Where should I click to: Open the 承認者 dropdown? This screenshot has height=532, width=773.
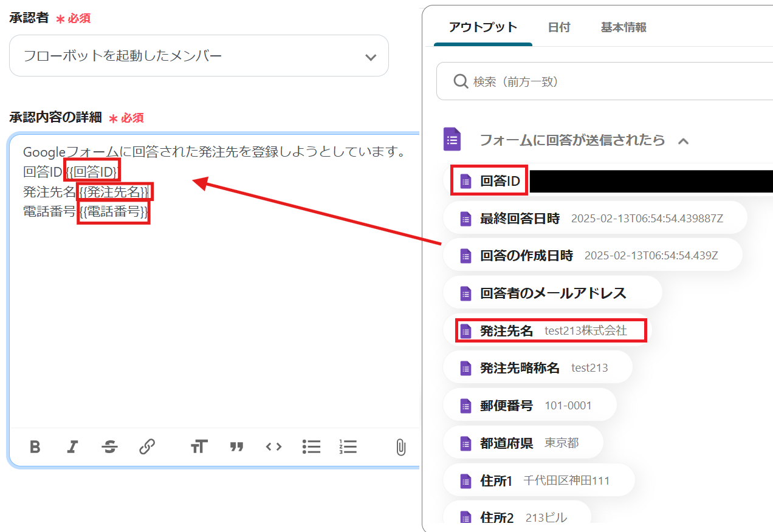199,56
